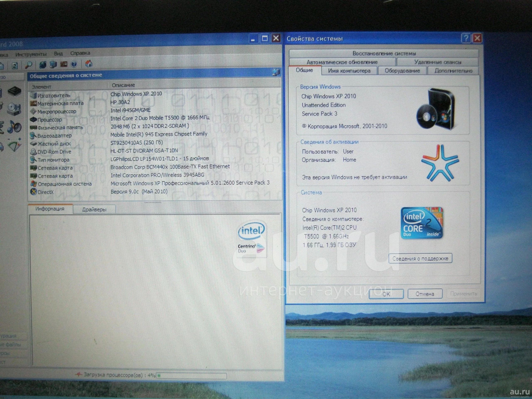Screen dimensions: 532x399
Task: Click the help '?' title bar button
Action: click(466, 38)
